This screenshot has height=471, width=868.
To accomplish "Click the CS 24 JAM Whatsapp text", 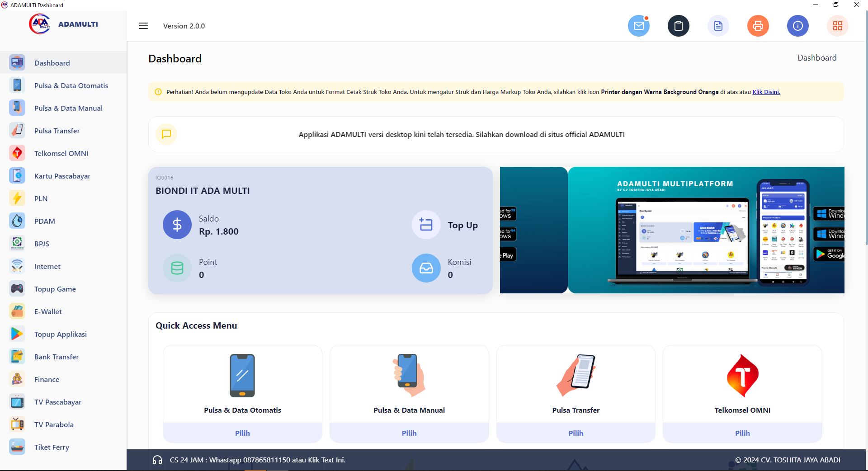I will (258, 460).
